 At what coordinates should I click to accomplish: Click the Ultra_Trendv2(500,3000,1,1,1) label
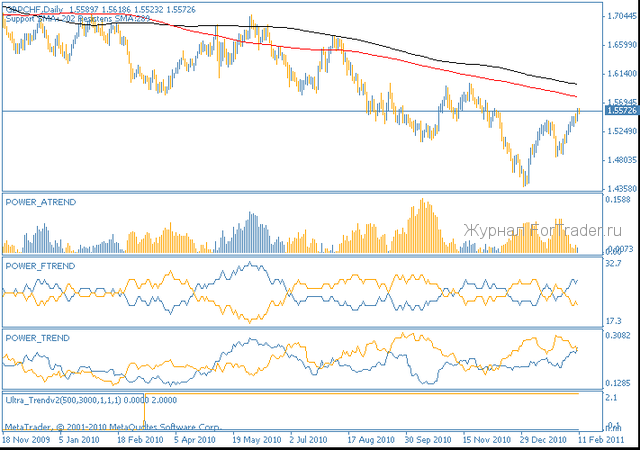(x=63, y=400)
